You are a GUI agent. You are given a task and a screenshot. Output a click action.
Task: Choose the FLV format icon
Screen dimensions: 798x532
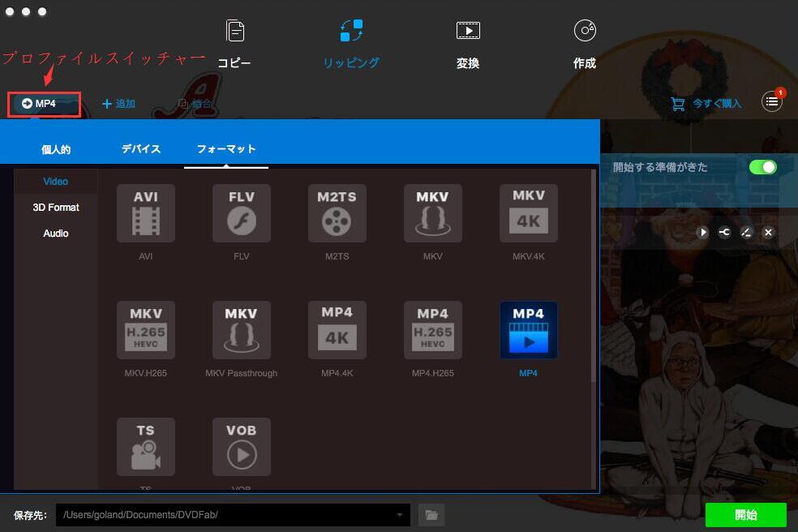tap(242, 213)
